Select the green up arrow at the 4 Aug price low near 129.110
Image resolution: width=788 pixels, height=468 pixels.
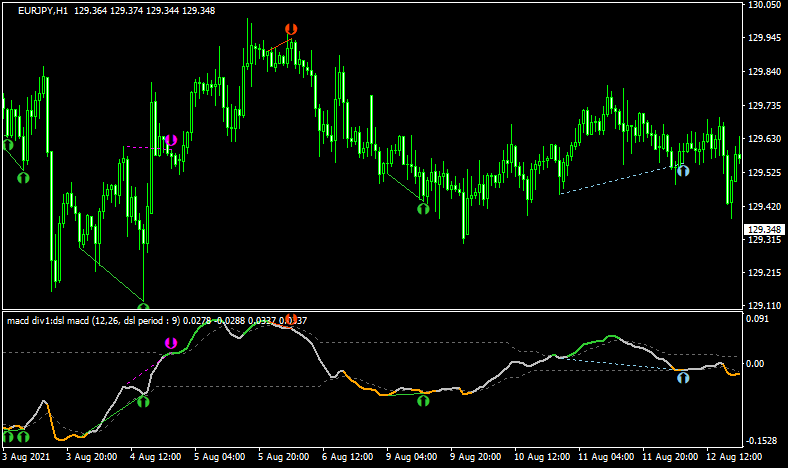[143, 306]
